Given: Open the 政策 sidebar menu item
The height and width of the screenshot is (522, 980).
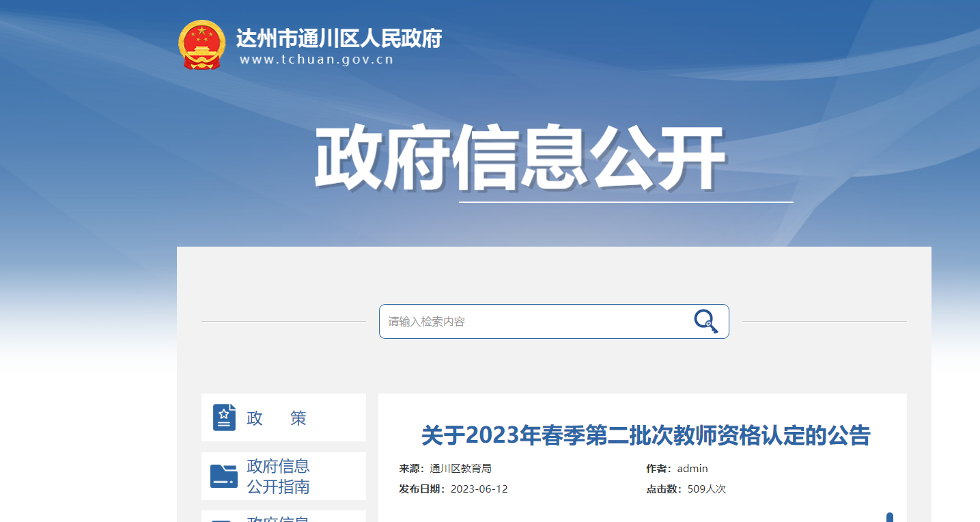Looking at the screenshot, I should (283, 417).
